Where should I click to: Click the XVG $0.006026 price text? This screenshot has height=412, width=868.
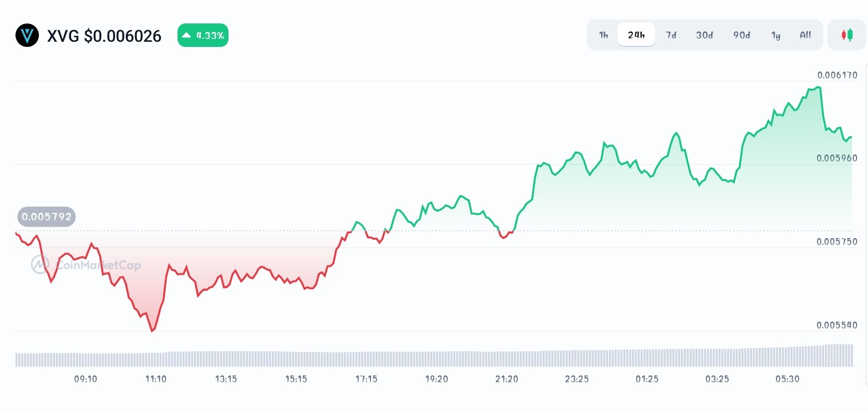tap(104, 36)
